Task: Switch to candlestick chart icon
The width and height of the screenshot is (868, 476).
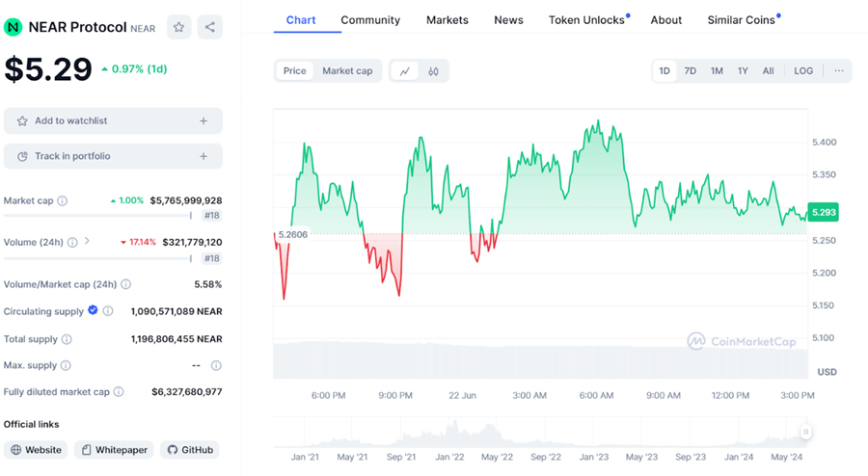Action: (433, 70)
